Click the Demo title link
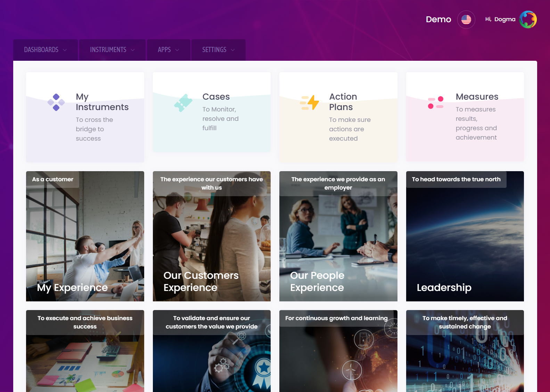Image resolution: width=550 pixels, height=392 pixels. pos(438,19)
